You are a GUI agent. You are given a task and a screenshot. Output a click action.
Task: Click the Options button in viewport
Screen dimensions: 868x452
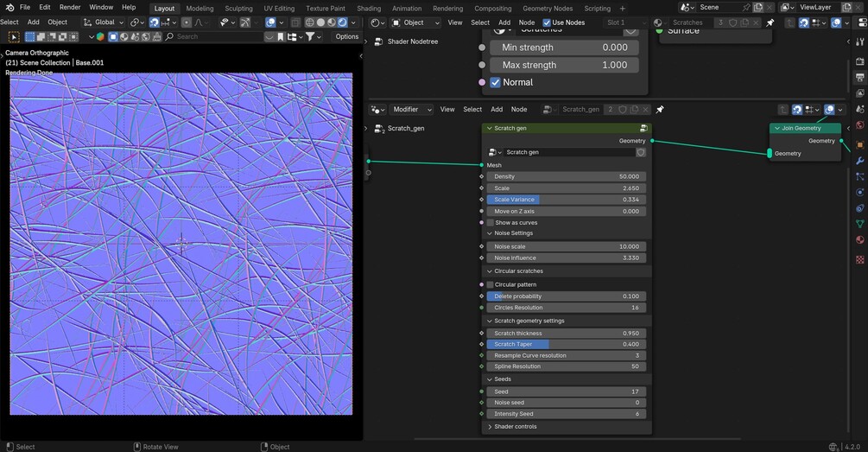[x=346, y=37]
